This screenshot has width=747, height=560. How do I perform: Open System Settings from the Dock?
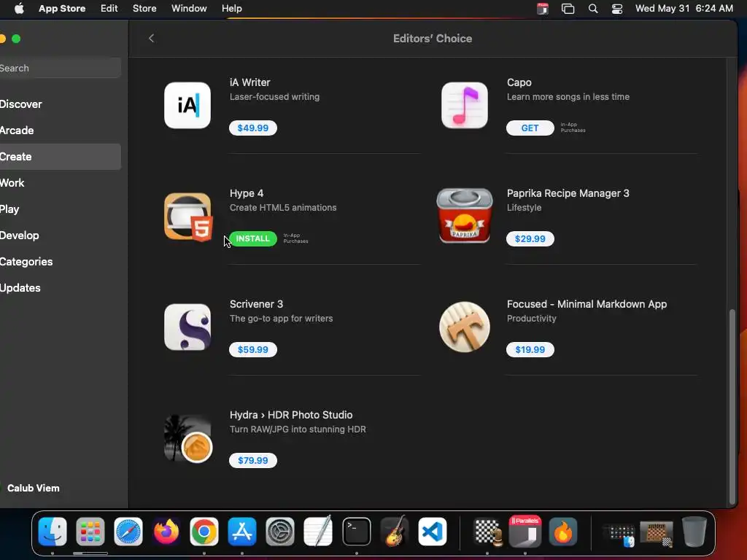[x=280, y=532]
